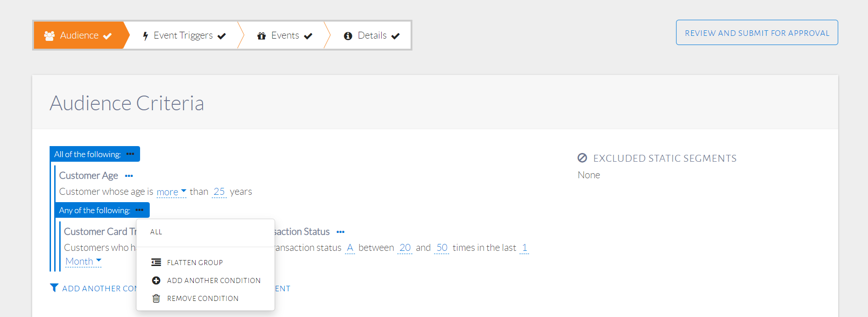
Task: Click Review and Submit for Approval
Action: coord(757,33)
